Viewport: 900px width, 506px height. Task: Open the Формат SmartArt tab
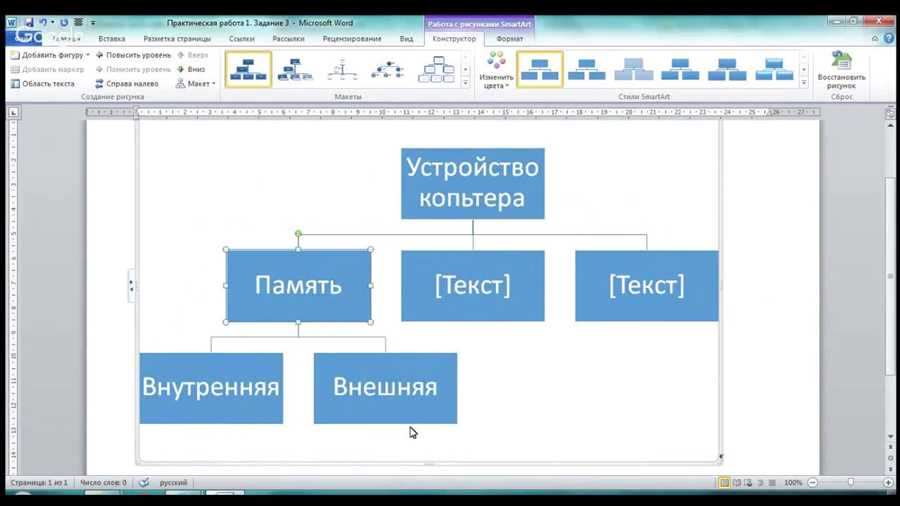(x=510, y=39)
